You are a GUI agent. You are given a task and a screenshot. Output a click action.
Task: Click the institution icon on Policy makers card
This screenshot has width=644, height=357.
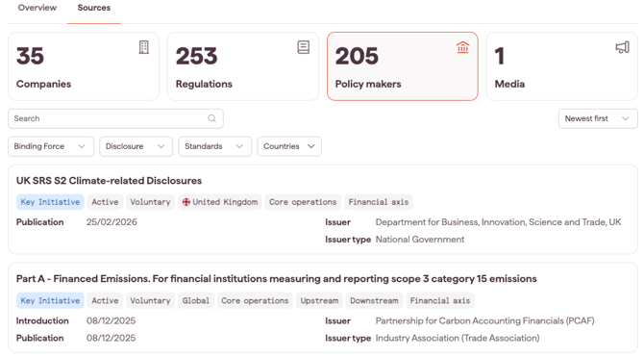(x=463, y=47)
